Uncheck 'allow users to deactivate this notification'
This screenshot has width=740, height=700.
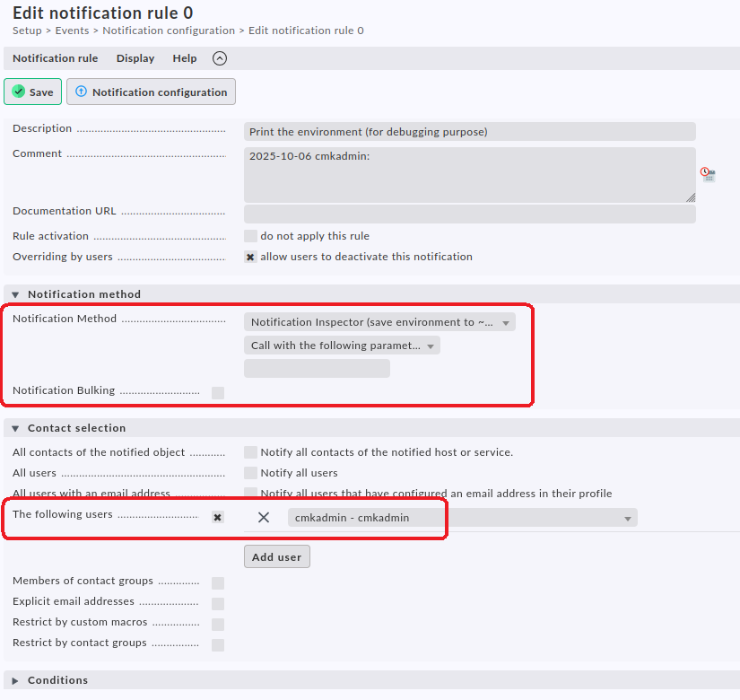[250, 257]
